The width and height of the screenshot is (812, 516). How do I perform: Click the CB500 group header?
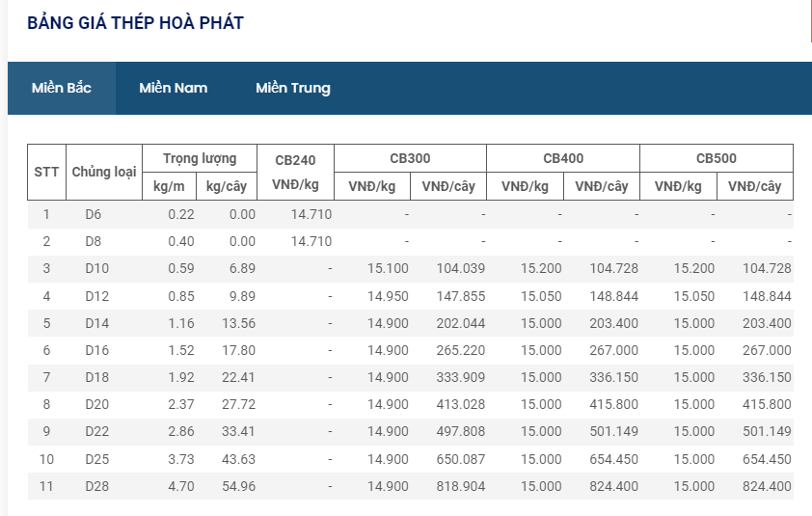[x=717, y=158]
